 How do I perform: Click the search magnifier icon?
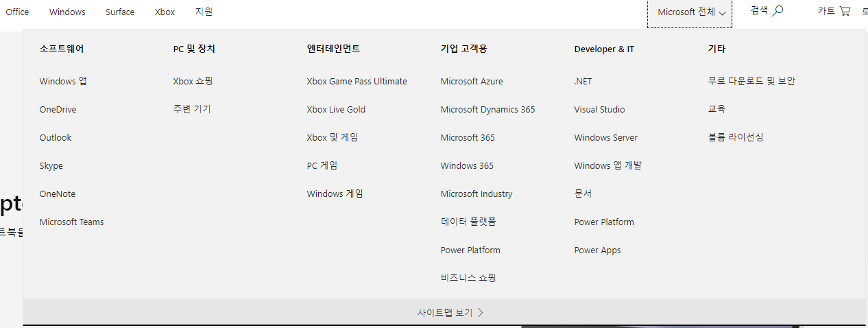777,11
